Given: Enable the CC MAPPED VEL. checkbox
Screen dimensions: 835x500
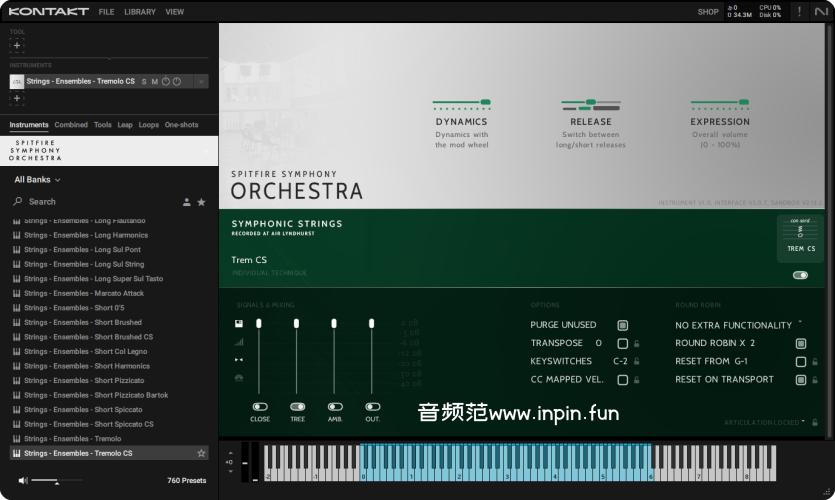Looking at the screenshot, I should (623, 380).
